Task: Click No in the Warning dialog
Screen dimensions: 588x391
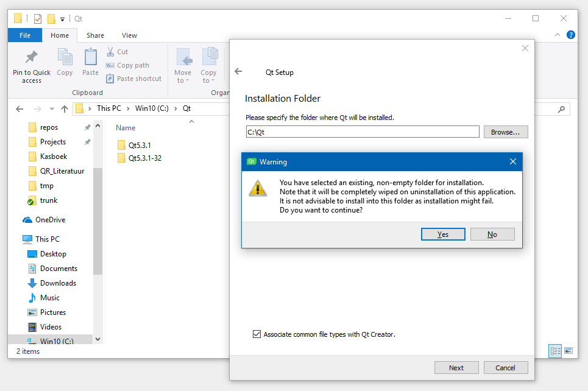Action: [x=492, y=234]
